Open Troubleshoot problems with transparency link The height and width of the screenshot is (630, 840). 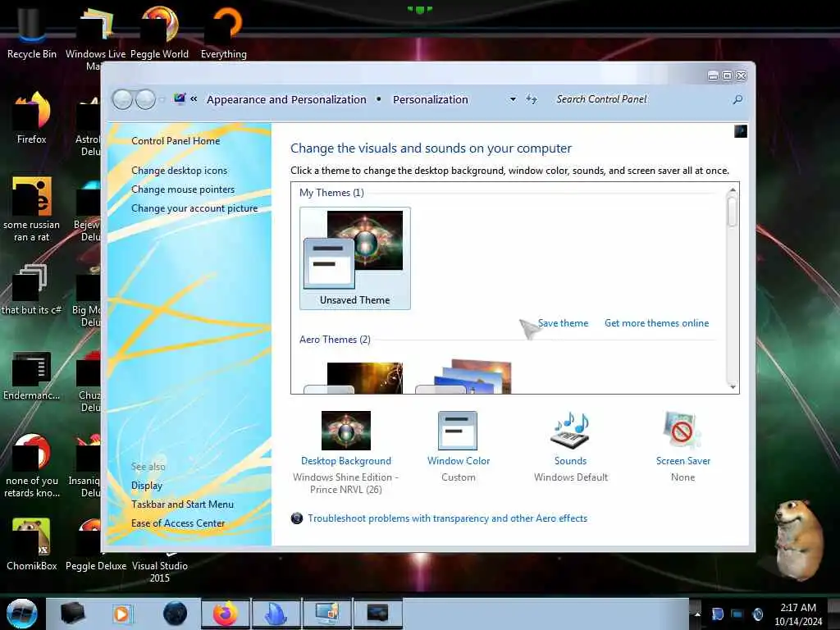[447, 518]
